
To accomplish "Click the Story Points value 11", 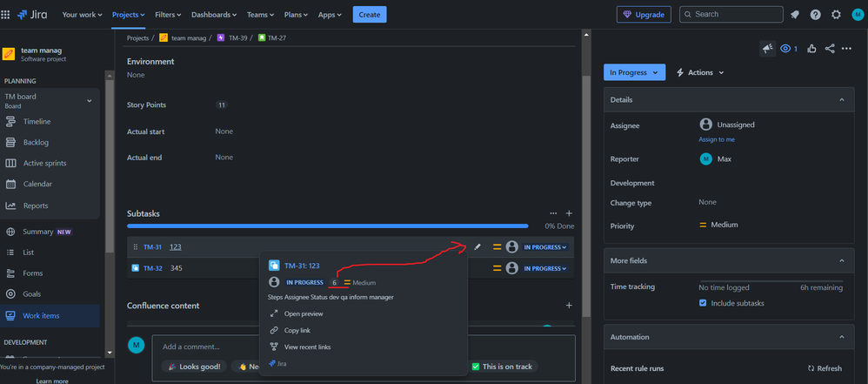I will (222, 104).
